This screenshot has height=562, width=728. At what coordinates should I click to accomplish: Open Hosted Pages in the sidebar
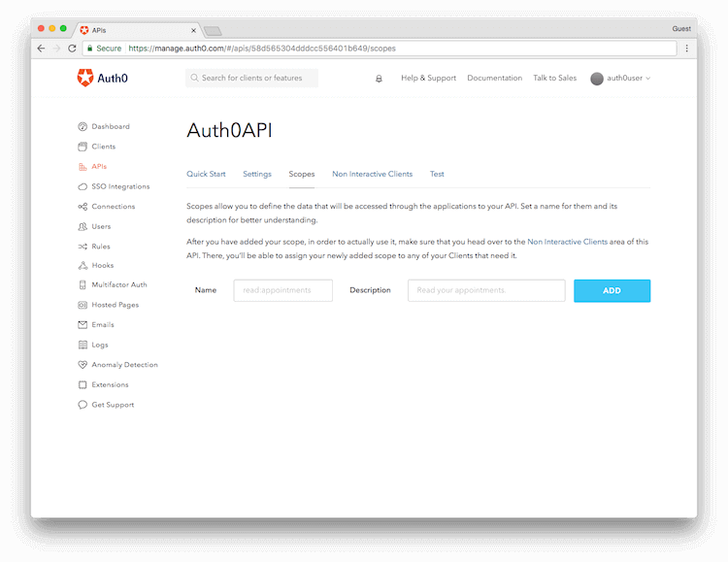click(116, 305)
